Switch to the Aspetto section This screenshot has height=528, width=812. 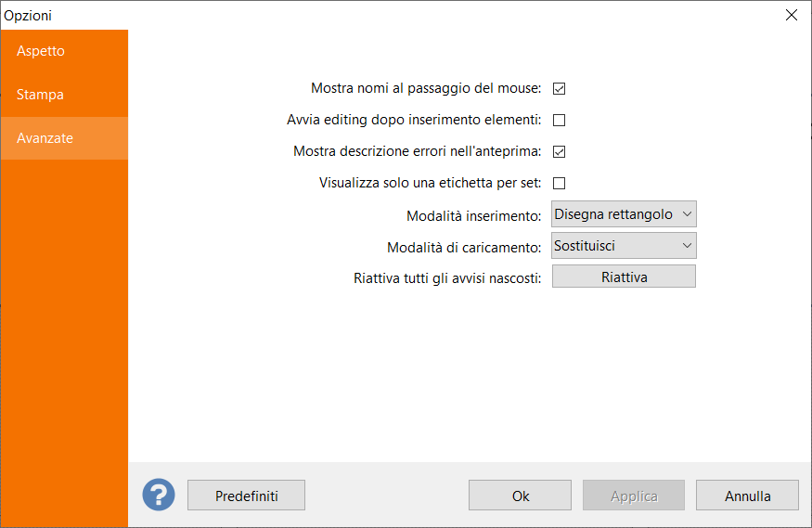41,51
